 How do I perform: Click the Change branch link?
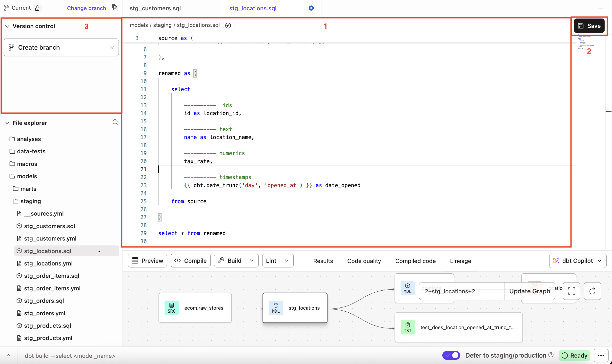coord(86,8)
